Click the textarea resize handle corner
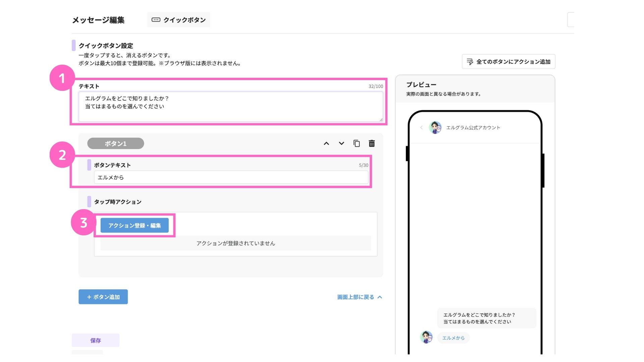644x362 pixels. click(381, 119)
